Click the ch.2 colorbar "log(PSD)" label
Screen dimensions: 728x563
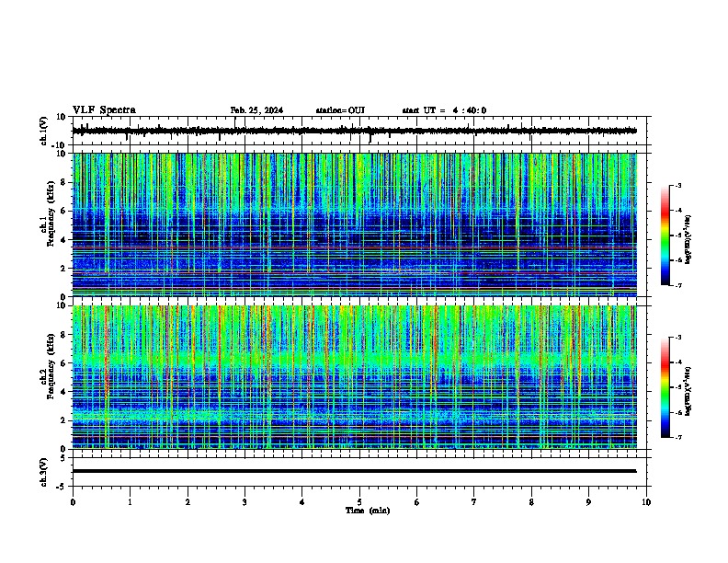click(688, 391)
